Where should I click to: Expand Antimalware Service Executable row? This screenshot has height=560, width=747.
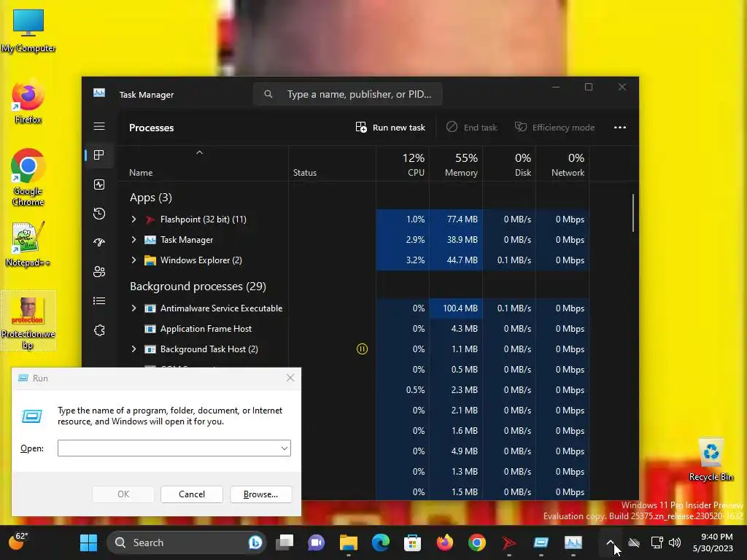pyautogui.click(x=134, y=308)
